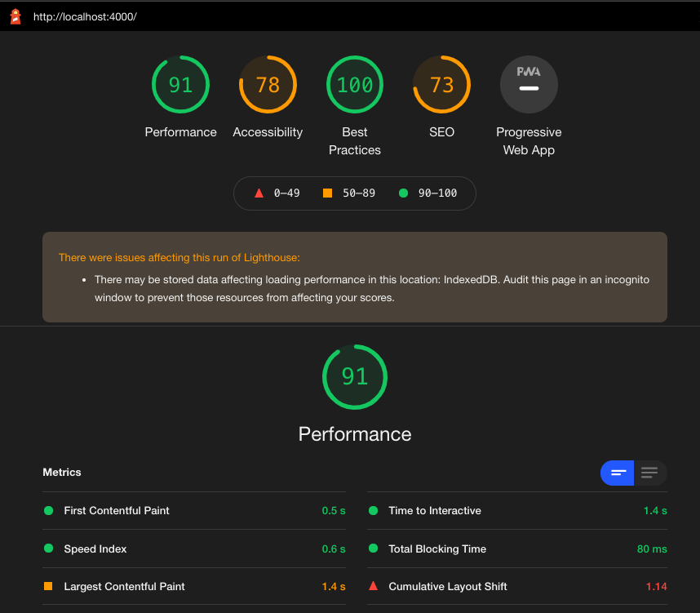Click the red triangle 0–49 legend icon

click(259, 193)
